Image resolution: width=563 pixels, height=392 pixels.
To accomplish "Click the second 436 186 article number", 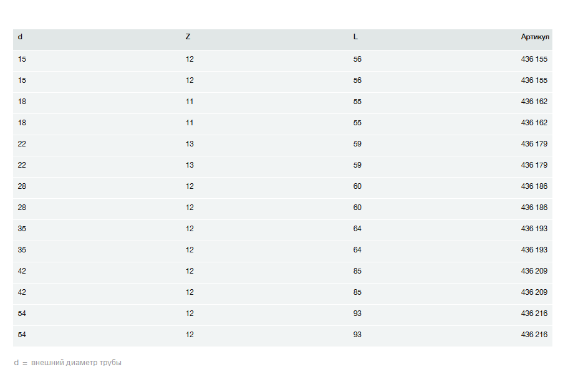I will pos(534,208).
